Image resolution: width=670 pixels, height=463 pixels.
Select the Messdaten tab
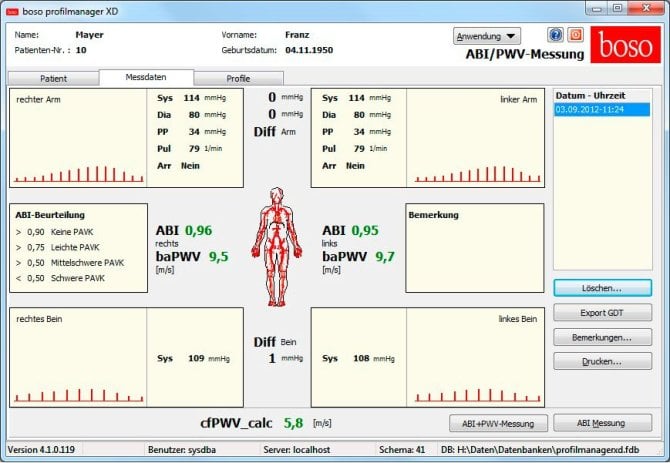(x=146, y=77)
